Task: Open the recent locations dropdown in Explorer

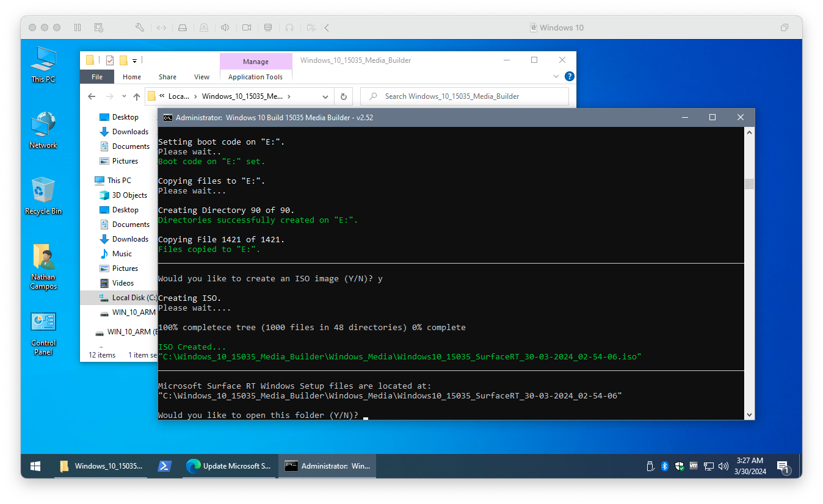Action: point(124,96)
